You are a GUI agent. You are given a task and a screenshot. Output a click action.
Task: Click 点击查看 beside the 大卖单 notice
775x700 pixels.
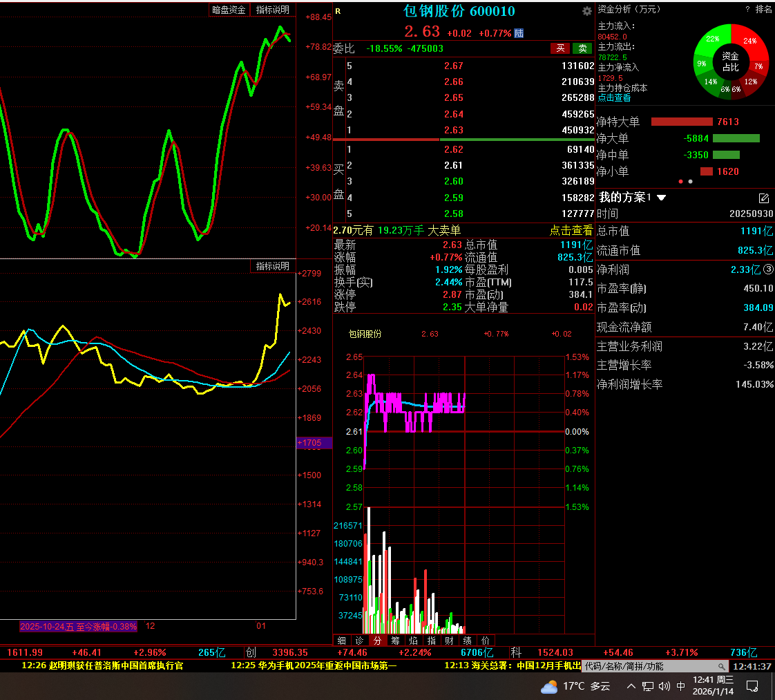click(x=571, y=230)
